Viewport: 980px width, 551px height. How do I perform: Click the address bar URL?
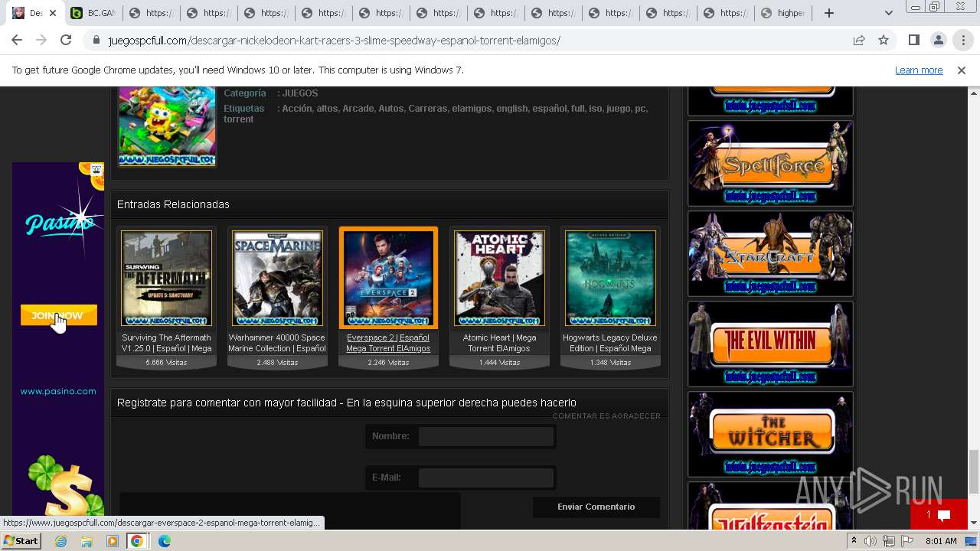[x=334, y=40]
